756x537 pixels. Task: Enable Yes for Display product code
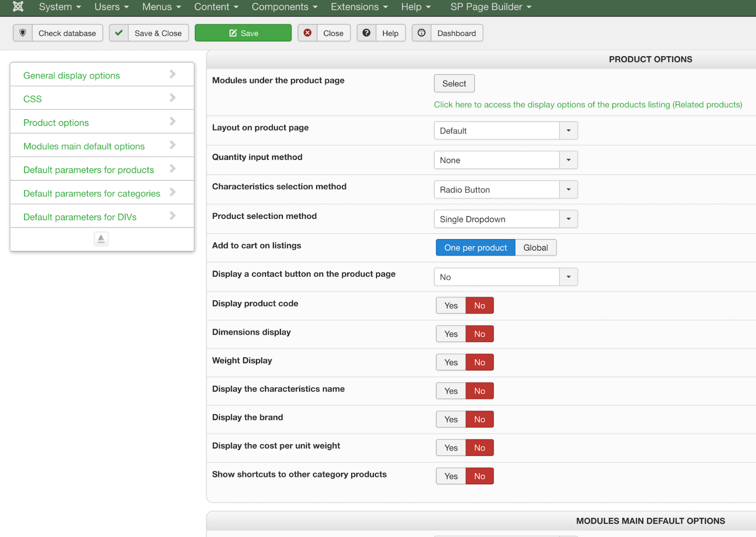click(x=451, y=305)
